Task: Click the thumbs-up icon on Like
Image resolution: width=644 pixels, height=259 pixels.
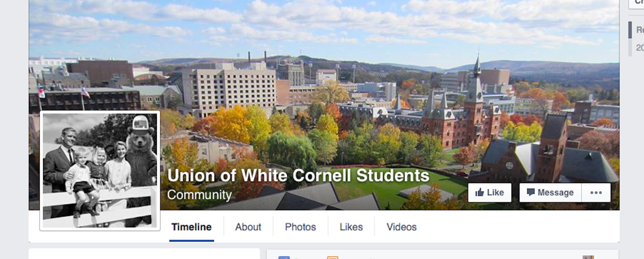Action: [x=480, y=192]
